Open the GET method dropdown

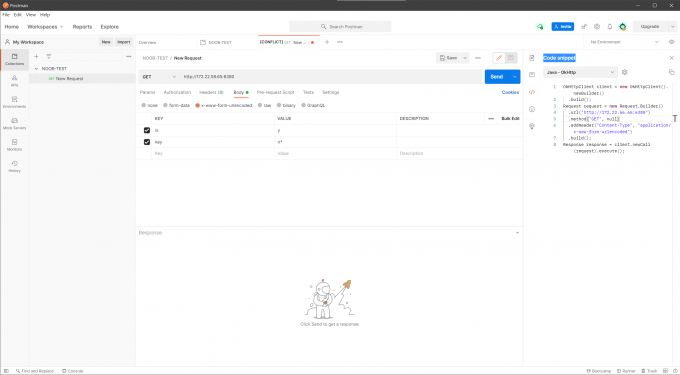tap(159, 77)
